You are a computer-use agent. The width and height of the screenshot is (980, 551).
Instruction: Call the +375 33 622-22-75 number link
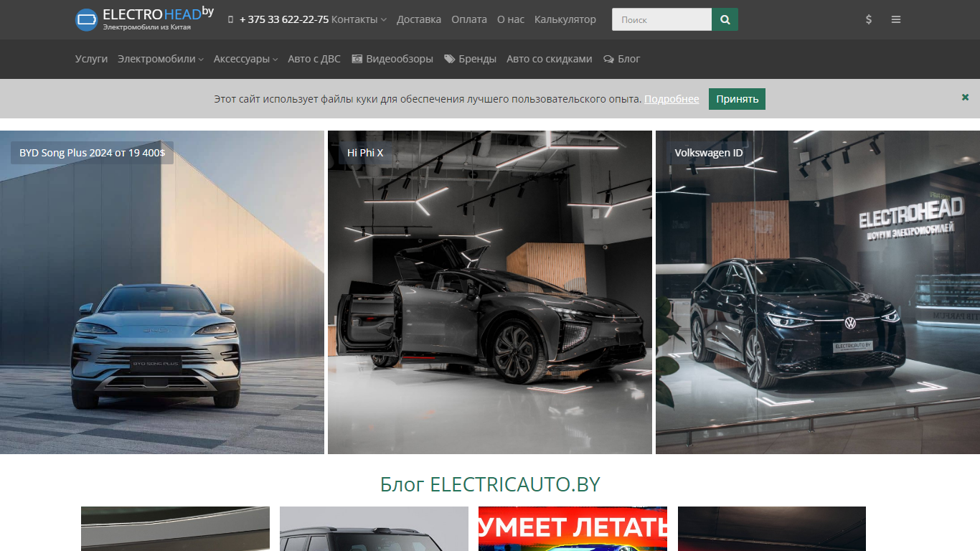[x=284, y=19]
